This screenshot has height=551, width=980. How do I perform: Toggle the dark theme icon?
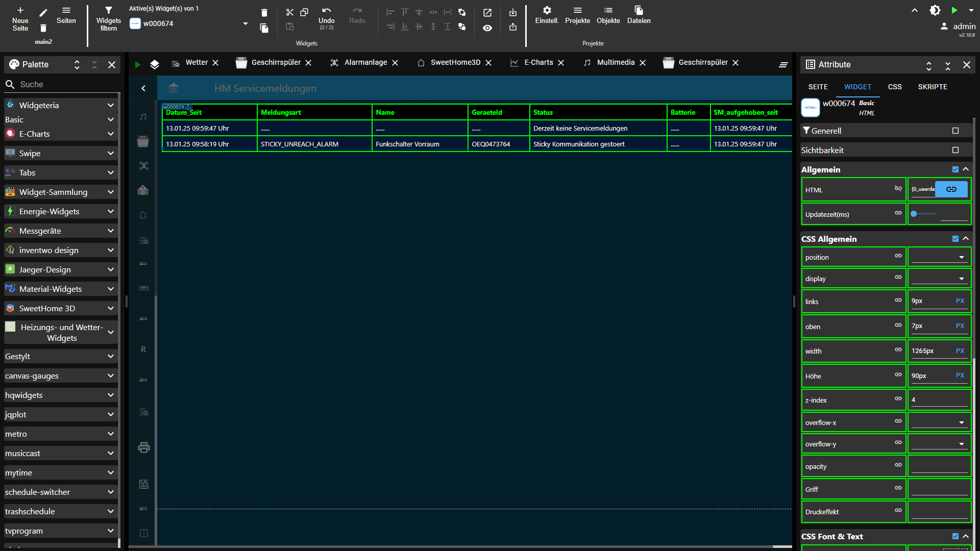point(935,10)
